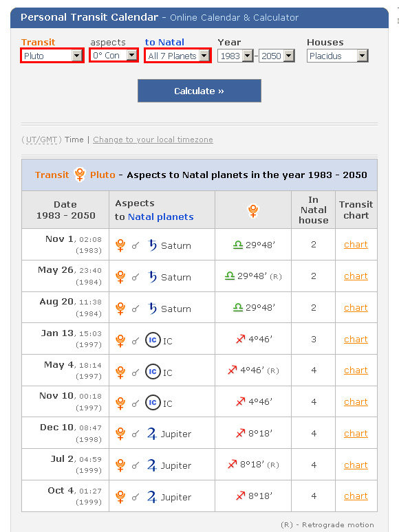Click the Calculate button

(199, 91)
